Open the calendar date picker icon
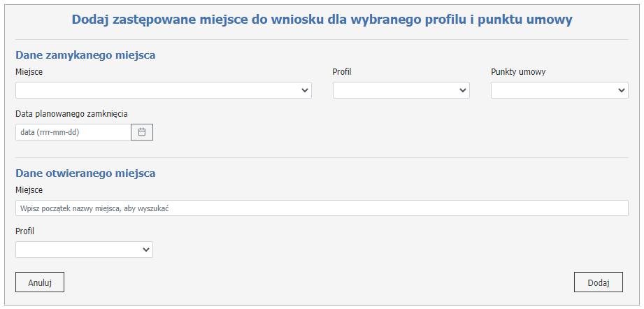 (142, 131)
